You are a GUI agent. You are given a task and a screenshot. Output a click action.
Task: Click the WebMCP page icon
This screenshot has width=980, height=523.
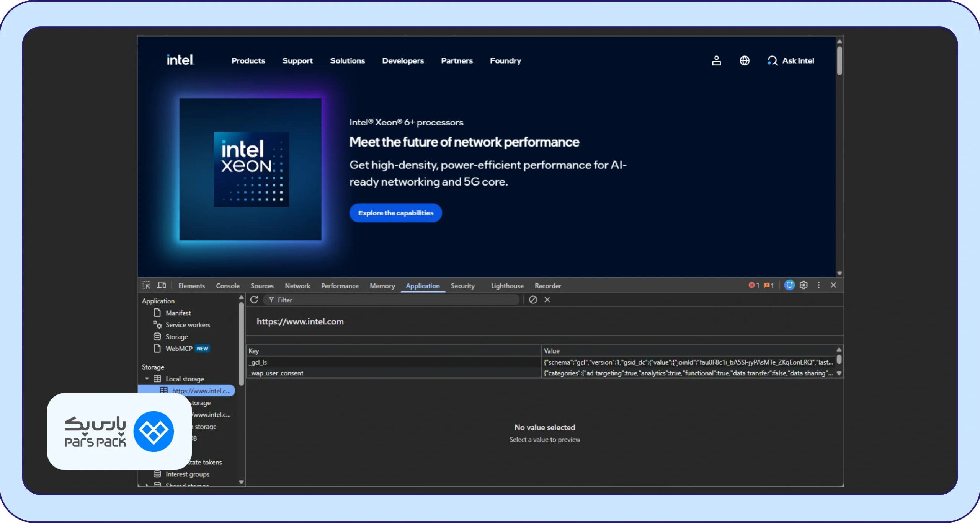coord(157,348)
